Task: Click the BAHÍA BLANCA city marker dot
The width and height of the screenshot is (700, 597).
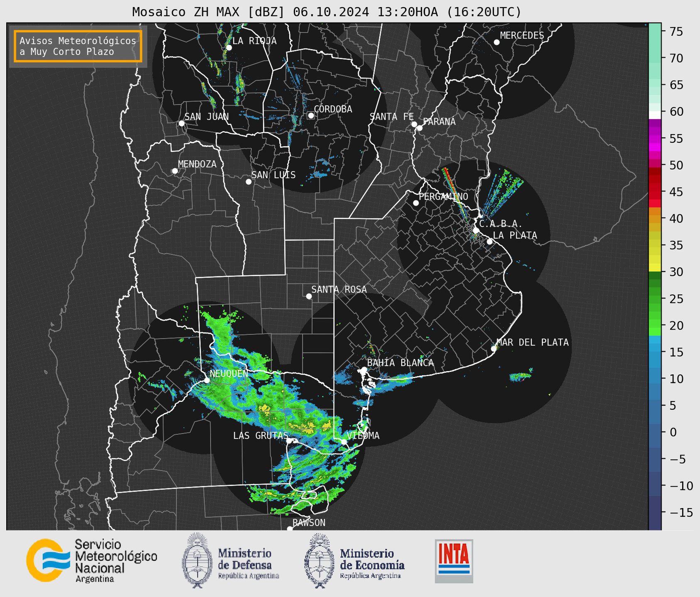Action: (364, 369)
